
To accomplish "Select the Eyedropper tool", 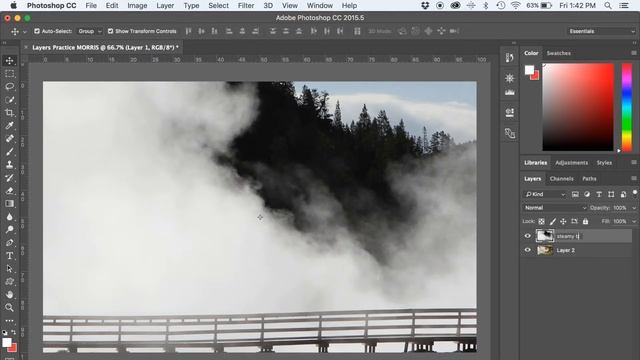I will click(x=9, y=126).
